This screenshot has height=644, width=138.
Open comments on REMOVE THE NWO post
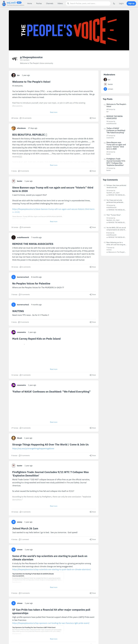click(x=25, y=267)
